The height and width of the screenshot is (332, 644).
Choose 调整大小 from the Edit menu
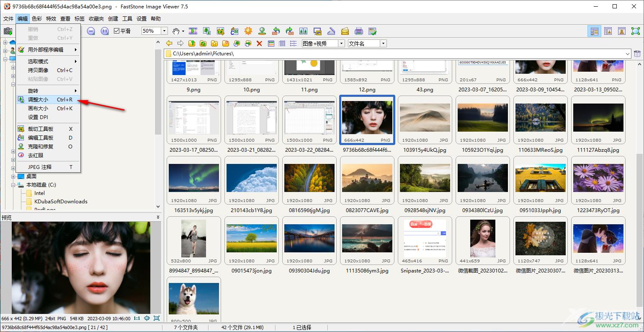pyautogui.click(x=48, y=100)
